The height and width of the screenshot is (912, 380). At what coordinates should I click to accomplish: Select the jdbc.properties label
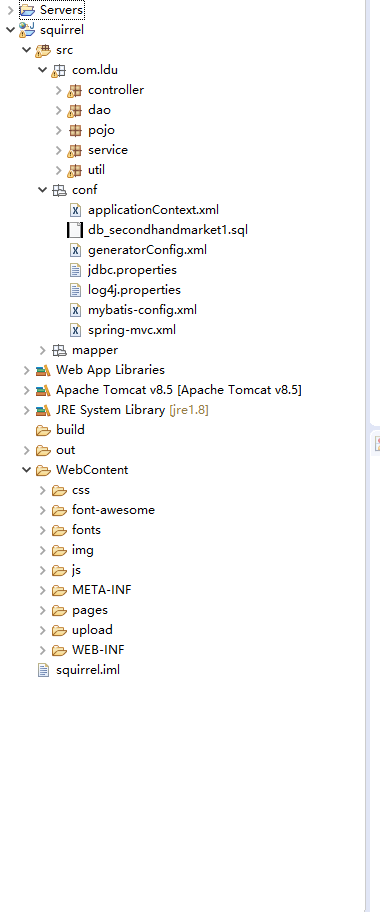[x=133, y=270]
